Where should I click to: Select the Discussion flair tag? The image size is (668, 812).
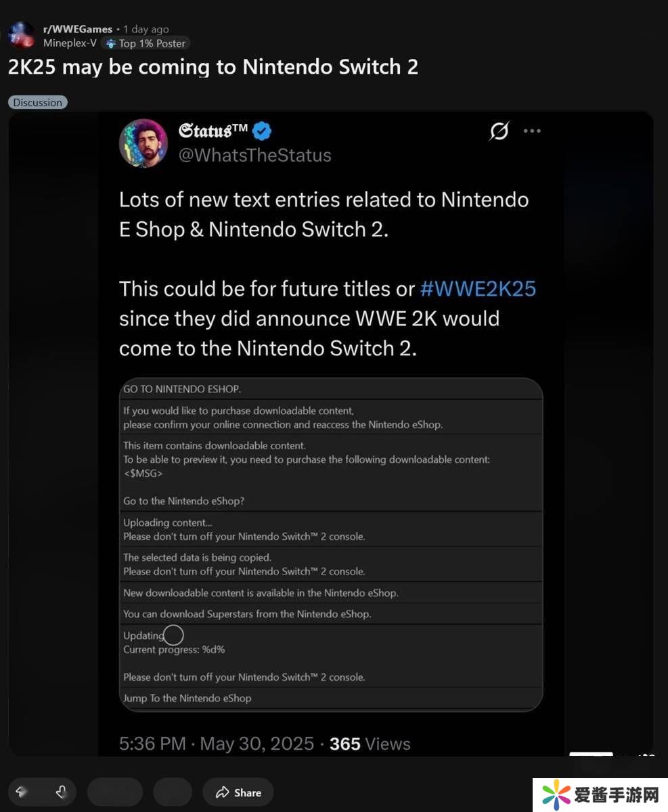pyautogui.click(x=38, y=103)
